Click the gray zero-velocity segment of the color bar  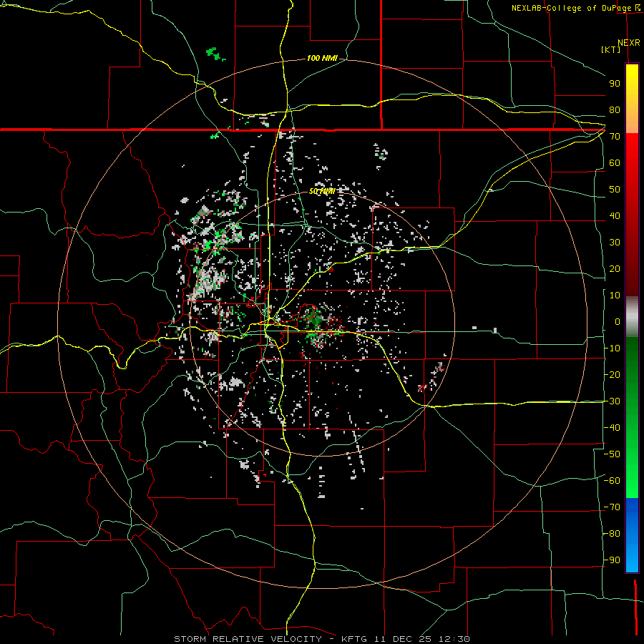point(632,317)
